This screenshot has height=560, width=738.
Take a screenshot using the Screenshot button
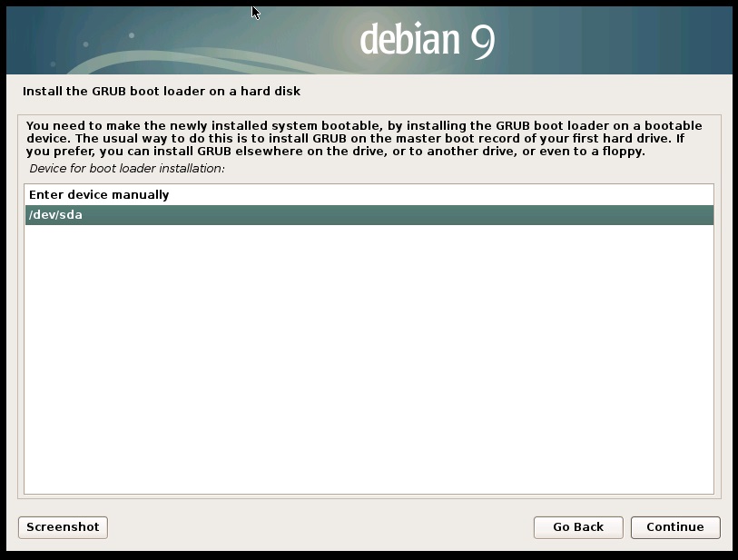63,527
